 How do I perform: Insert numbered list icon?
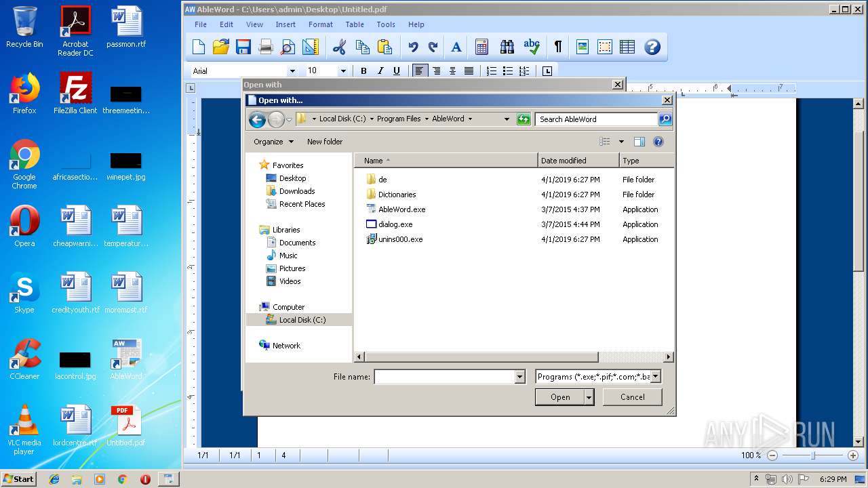[492, 70]
